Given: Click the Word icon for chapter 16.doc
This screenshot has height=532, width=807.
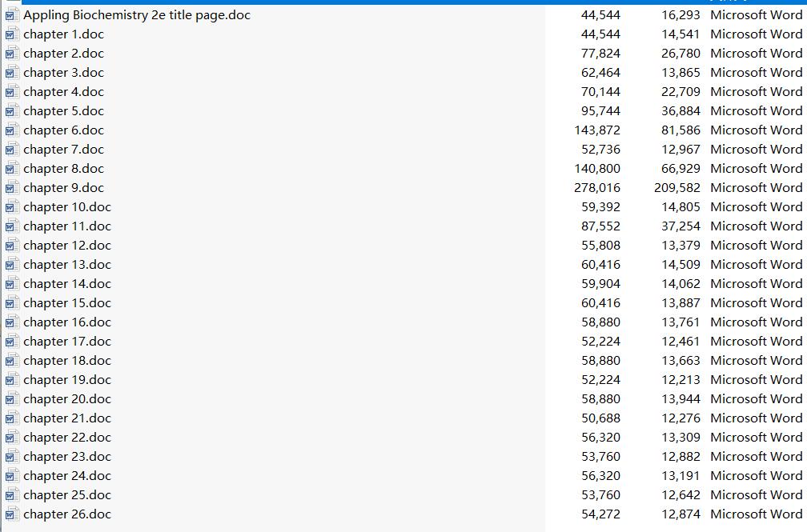Looking at the screenshot, I should point(12,322).
